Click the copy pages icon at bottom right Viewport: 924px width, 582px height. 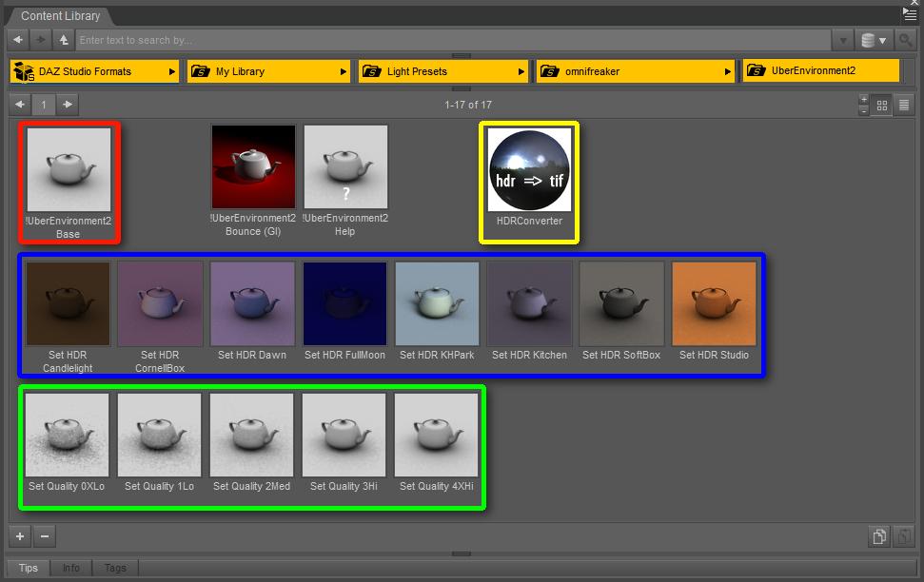878,536
